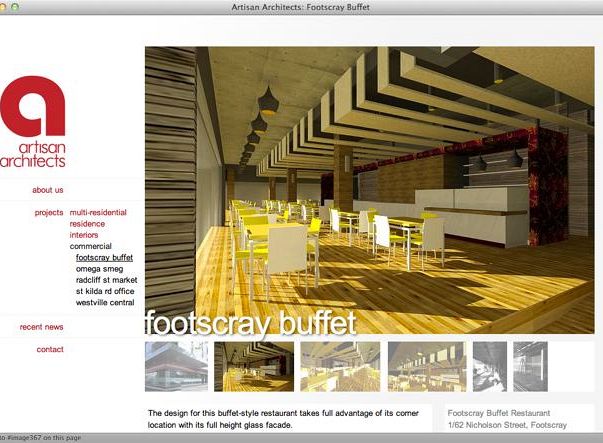
Task: Select commercial project category
Action: coord(91,246)
